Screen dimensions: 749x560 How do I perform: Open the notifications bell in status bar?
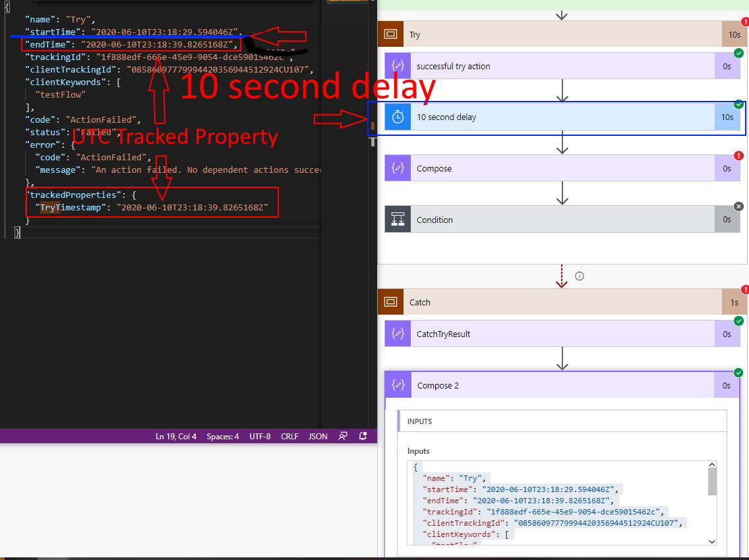coord(363,436)
